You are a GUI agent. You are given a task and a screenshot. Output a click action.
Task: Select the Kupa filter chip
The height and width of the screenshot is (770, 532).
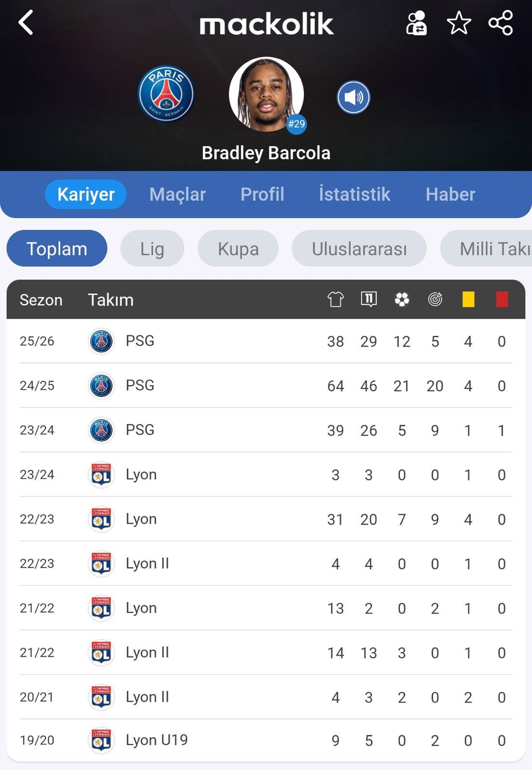[x=238, y=249]
